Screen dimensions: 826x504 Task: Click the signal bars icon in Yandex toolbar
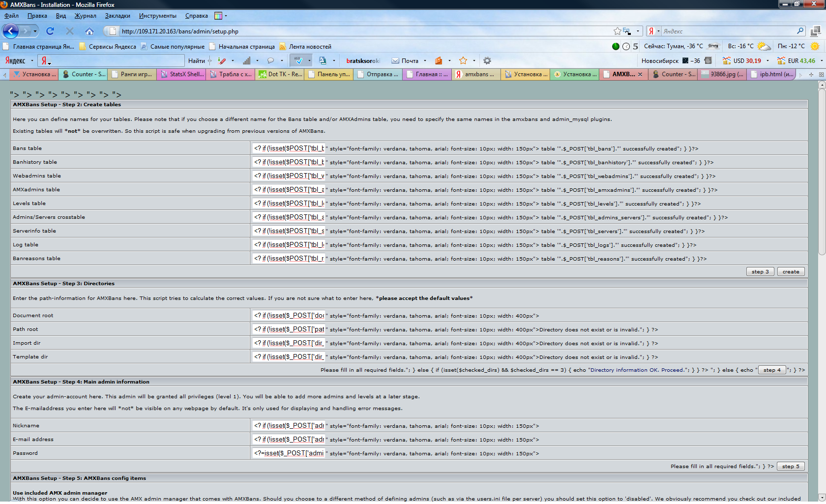coord(246,60)
